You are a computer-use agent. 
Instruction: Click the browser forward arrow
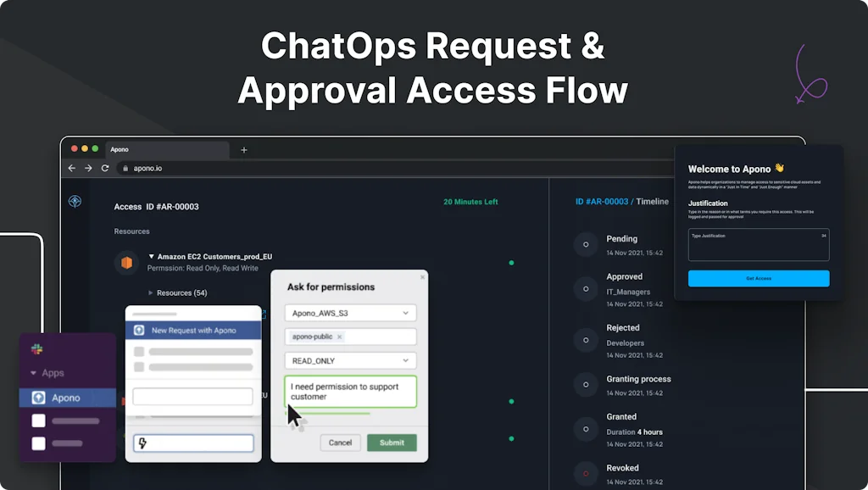point(88,168)
